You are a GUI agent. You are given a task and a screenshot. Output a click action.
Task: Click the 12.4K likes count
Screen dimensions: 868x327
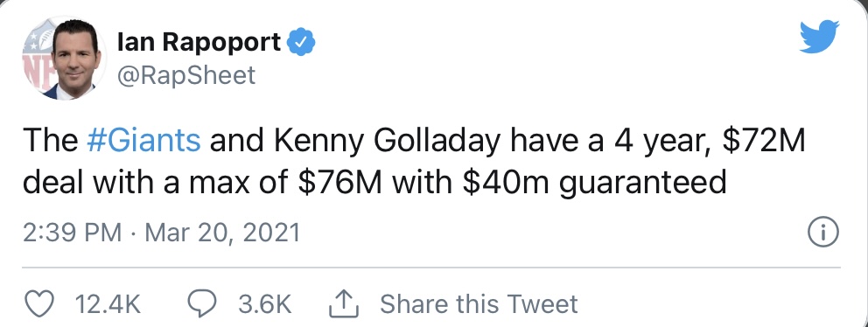(x=108, y=304)
